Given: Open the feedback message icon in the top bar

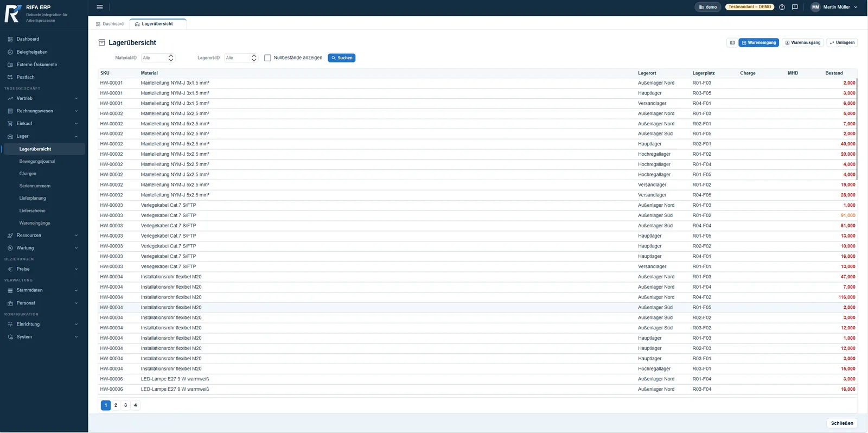Looking at the screenshot, I should [795, 7].
